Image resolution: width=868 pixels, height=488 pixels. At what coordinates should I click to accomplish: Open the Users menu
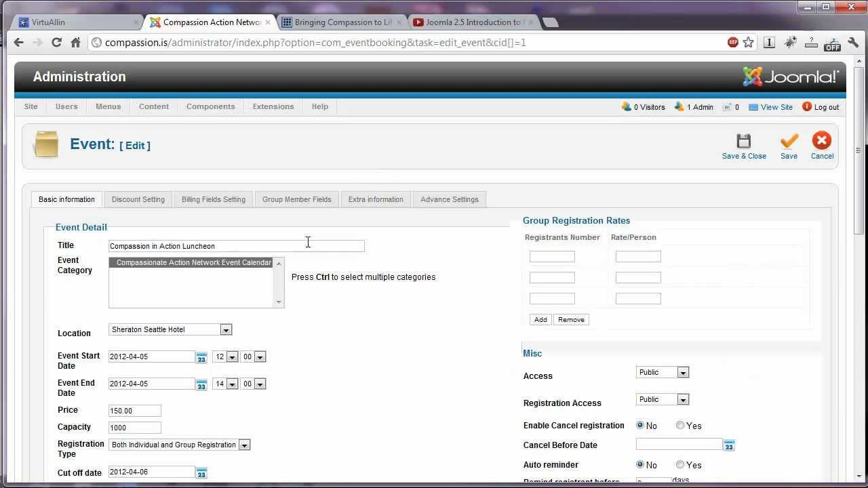[x=66, y=106]
